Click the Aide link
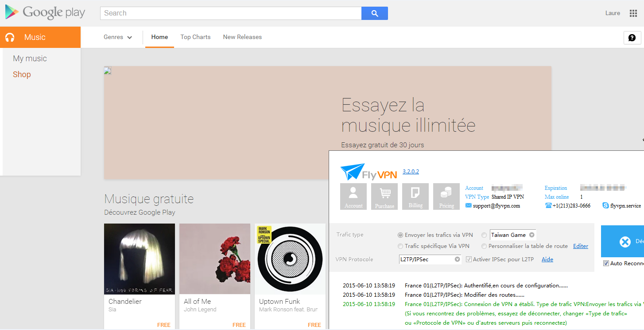644x330 pixels. pos(547,259)
